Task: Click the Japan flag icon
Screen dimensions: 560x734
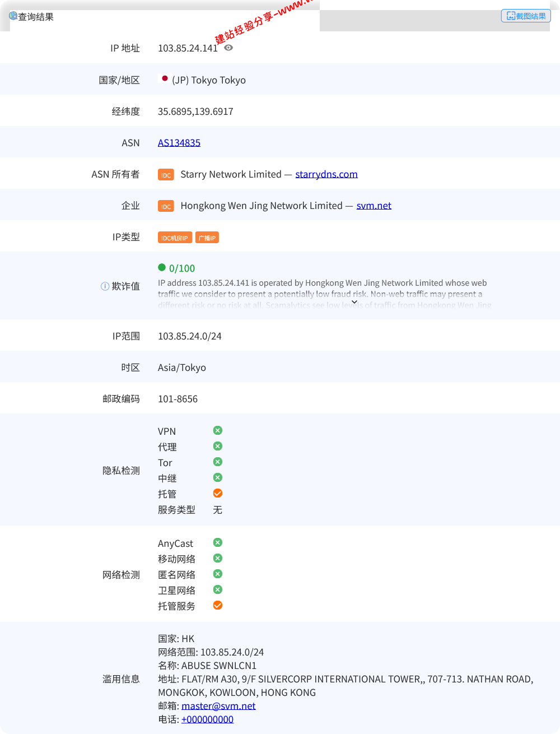Action: pyautogui.click(x=165, y=78)
